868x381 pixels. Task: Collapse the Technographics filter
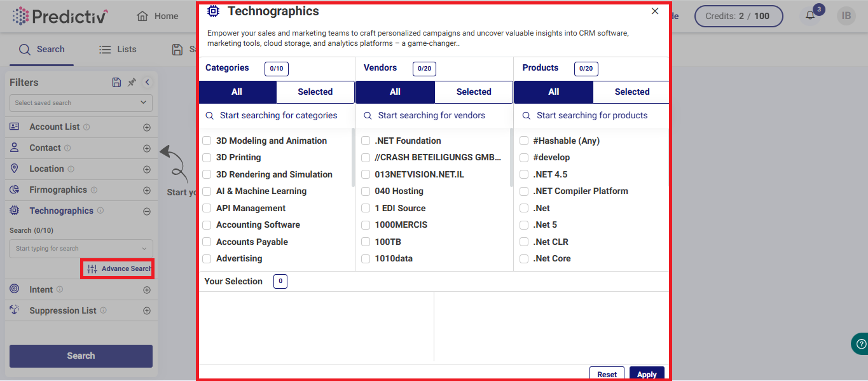click(x=147, y=211)
